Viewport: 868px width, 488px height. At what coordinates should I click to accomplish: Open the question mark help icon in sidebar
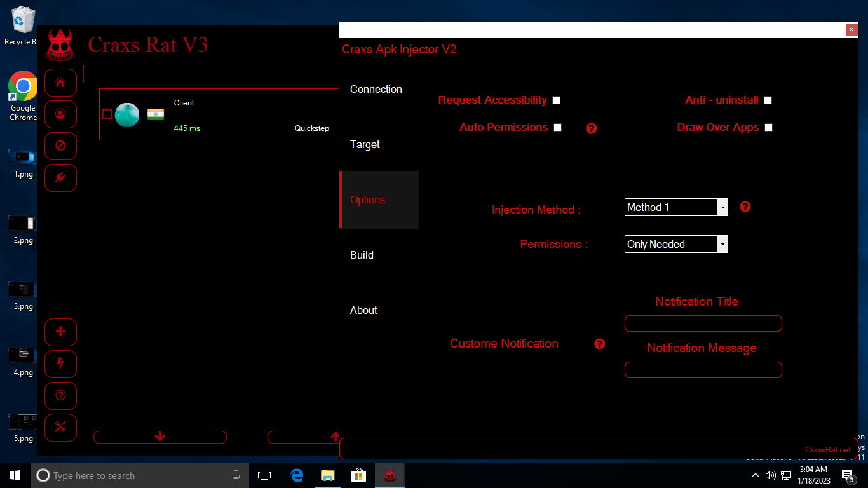tap(61, 395)
